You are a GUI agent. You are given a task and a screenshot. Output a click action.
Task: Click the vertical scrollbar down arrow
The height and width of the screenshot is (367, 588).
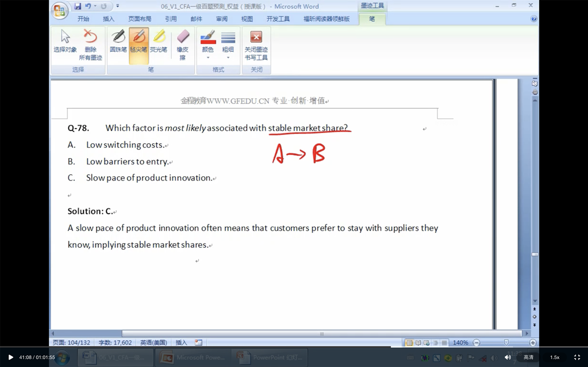(535, 301)
